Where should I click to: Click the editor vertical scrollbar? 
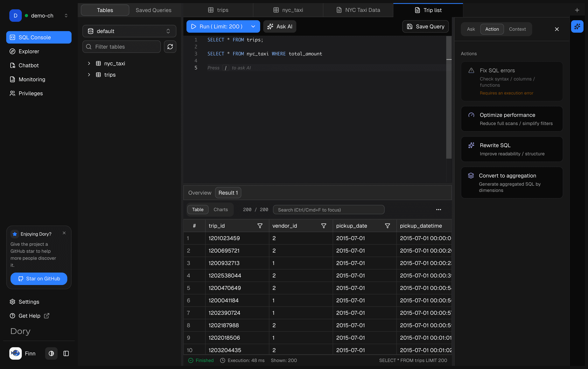coord(449,98)
